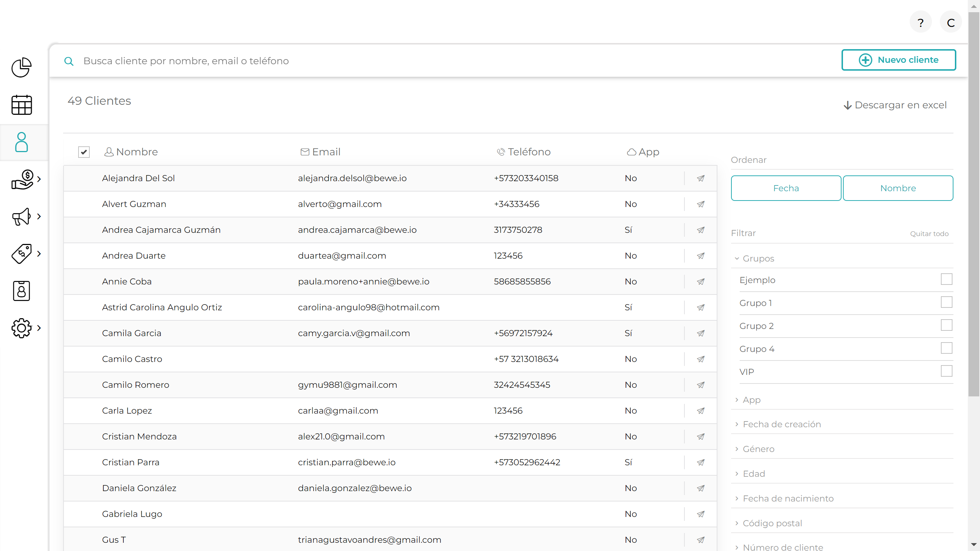This screenshot has width=980, height=551.
Task: Send message to Carla Lopez
Action: [x=701, y=411]
